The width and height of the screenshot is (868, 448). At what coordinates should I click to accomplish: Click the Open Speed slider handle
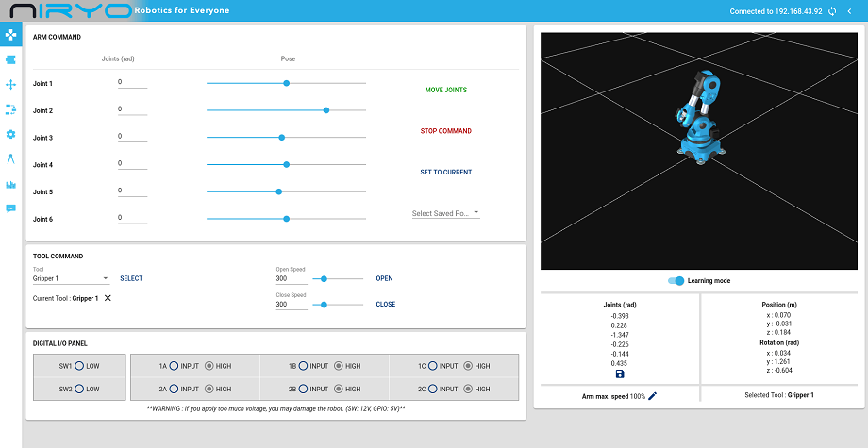tap(324, 279)
